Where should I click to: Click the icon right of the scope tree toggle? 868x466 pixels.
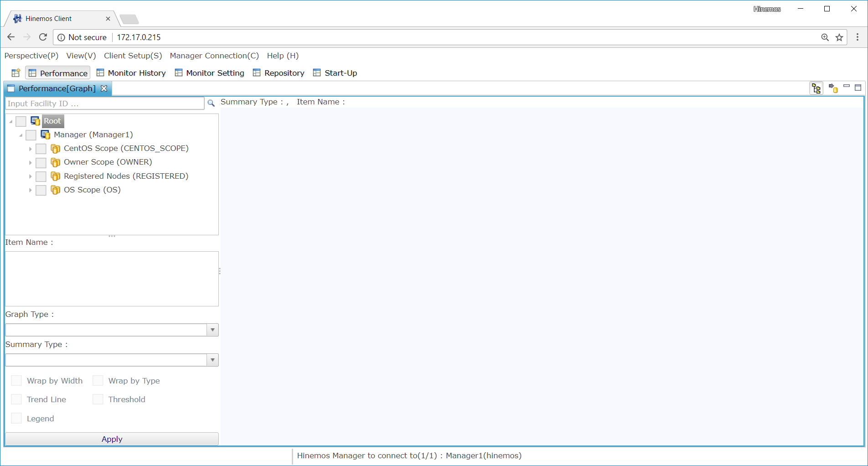click(833, 88)
